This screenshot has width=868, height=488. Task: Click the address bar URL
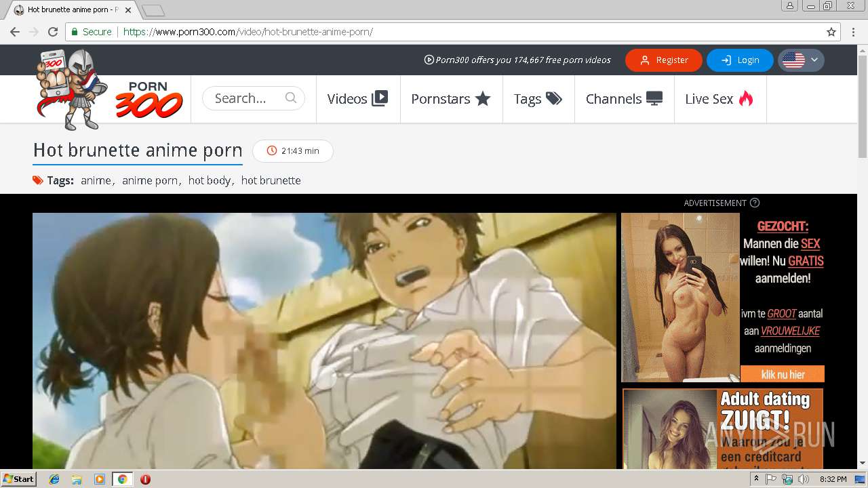click(248, 32)
